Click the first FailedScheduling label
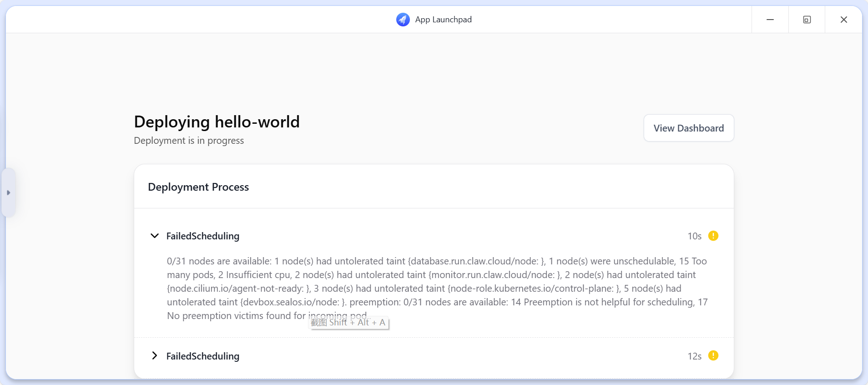Viewport: 868px width, 385px height. (203, 236)
